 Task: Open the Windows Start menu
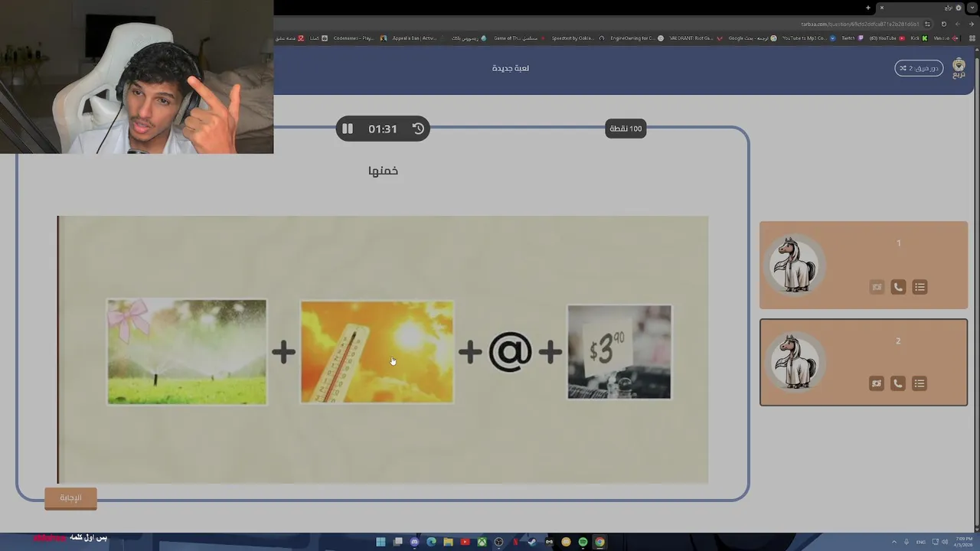pyautogui.click(x=381, y=542)
